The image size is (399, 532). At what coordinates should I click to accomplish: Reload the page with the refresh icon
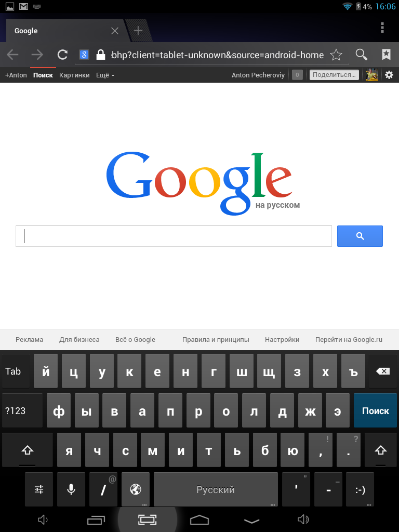(62, 55)
